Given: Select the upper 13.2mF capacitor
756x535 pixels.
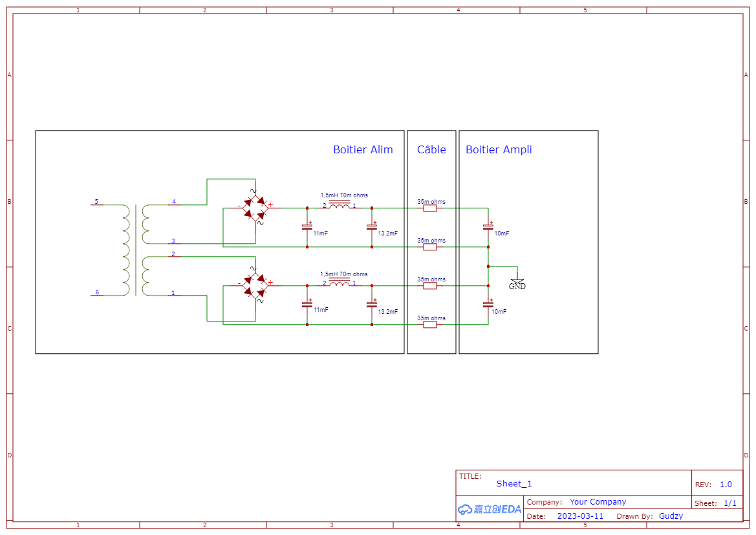Looking at the screenshot, I should click(x=372, y=226).
